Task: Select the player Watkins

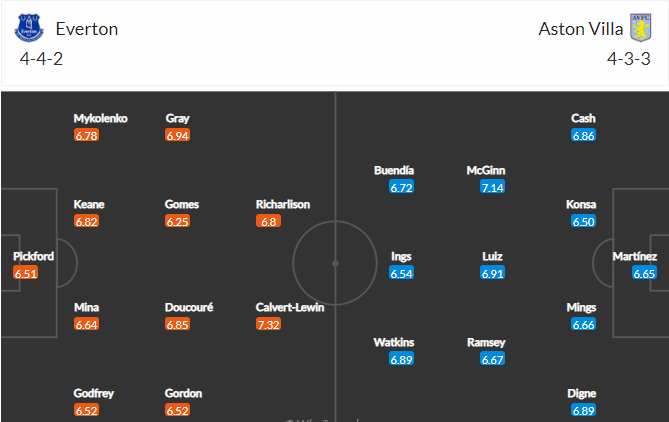Action: (394, 342)
